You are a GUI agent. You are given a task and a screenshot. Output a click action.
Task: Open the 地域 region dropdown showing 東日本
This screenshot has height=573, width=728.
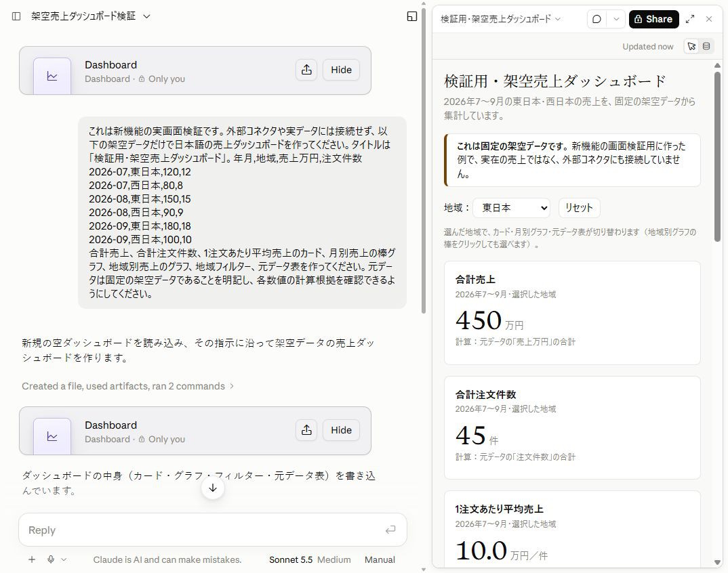point(512,208)
